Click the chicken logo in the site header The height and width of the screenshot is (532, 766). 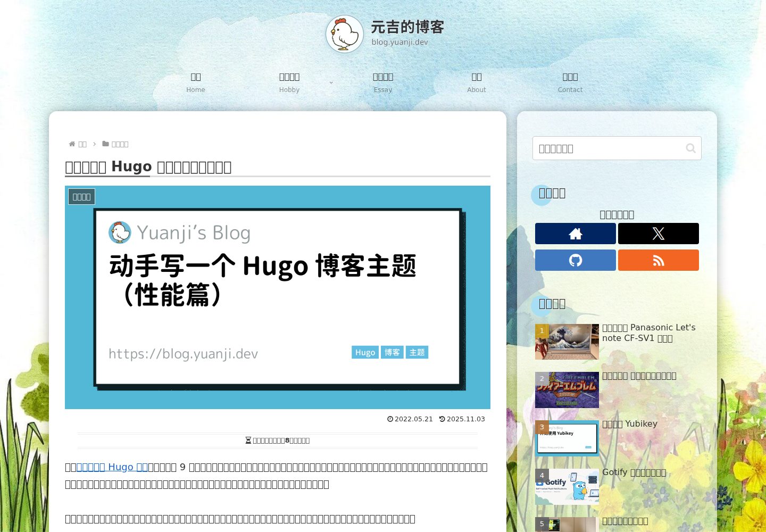[x=345, y=34]
